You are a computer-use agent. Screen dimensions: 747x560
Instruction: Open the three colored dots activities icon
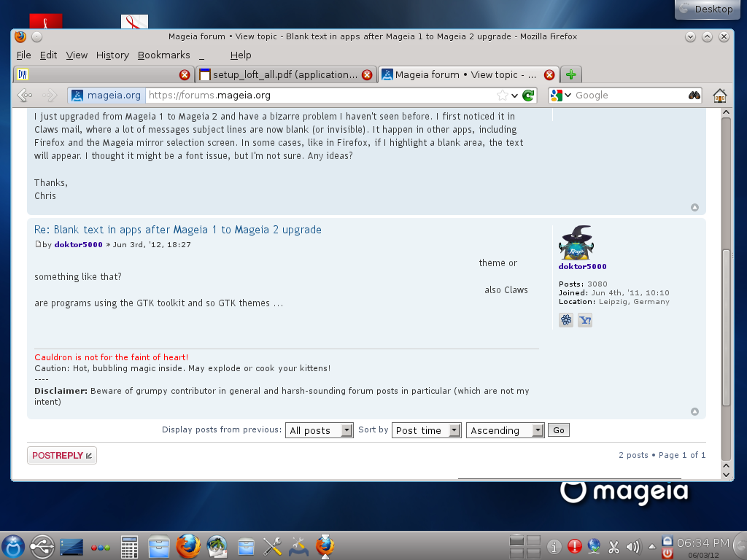(x=101, y=548)
